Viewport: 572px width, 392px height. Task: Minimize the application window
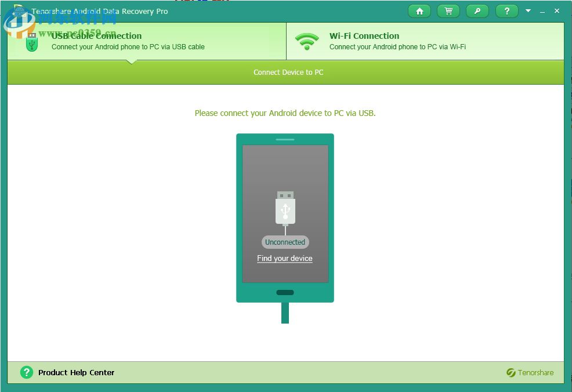[x=542, y=10]
